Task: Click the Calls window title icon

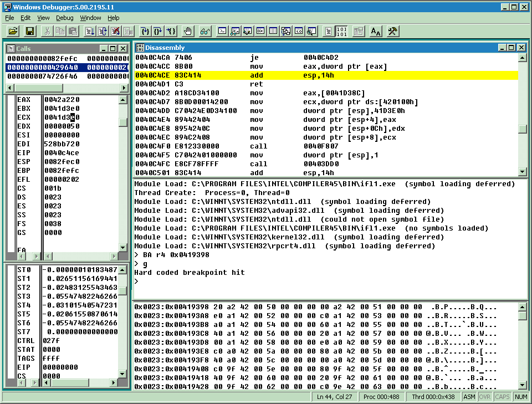Action: coord(11,49)
